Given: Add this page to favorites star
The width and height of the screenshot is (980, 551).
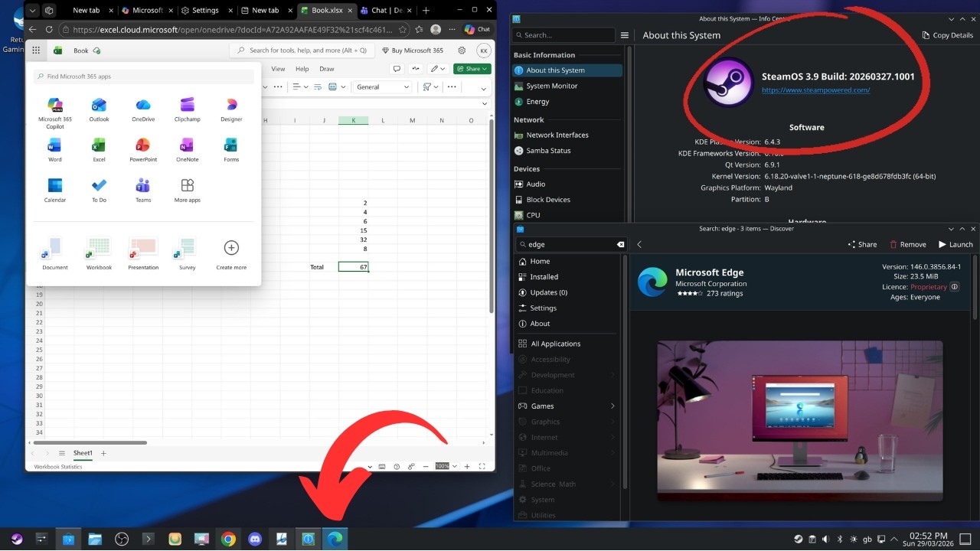Looking at the screenshot, I should point(403,30).
